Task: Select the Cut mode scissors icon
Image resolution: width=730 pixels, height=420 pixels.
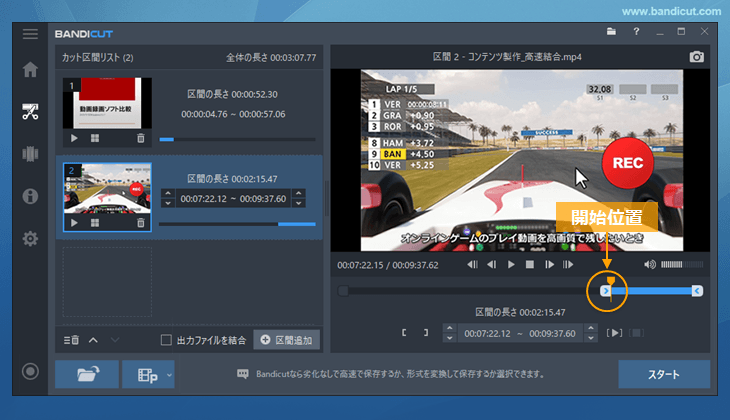Action: point(30,112)
